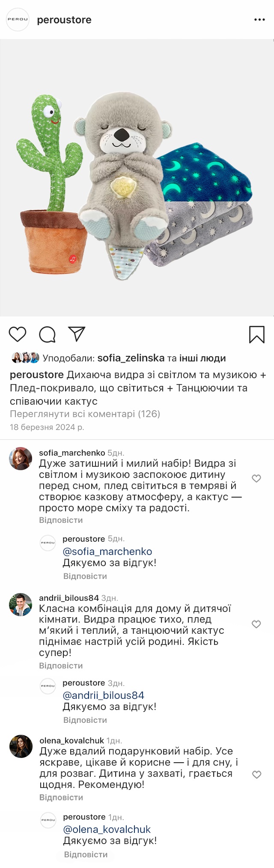The image size is (274, 868).
Task: Reply to sofia_marchenko's comment
Action: tap(61, 520)
